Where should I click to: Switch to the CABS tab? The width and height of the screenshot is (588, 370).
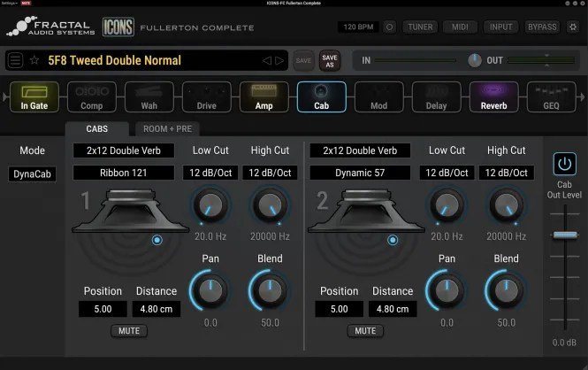pyautogui.click(x=96, y=129)
